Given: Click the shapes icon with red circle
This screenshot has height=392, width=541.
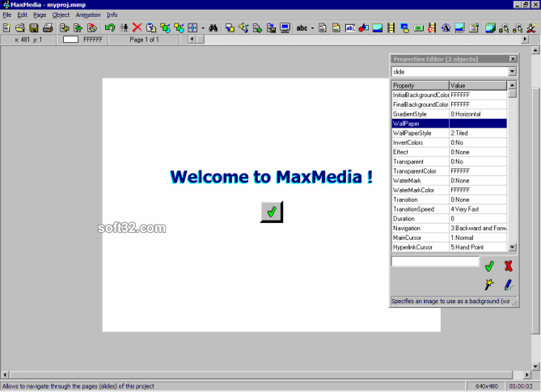Looking at the screenshot, I should pyautogui.click(x=364, y=28).
